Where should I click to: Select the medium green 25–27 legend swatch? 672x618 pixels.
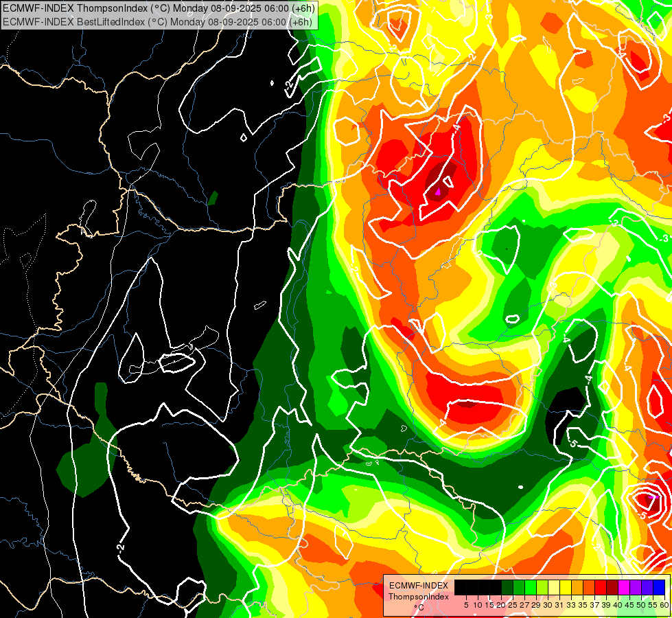(x=518, y=587)
